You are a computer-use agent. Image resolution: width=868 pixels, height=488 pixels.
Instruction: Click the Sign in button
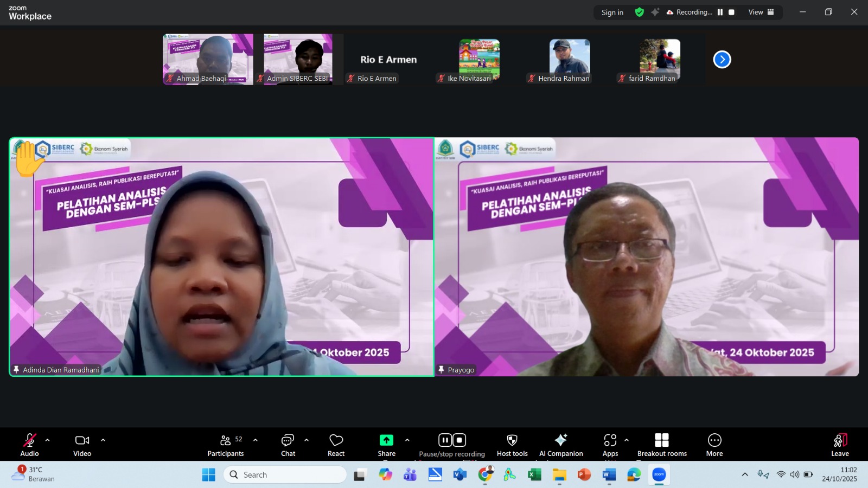point(612,12)
